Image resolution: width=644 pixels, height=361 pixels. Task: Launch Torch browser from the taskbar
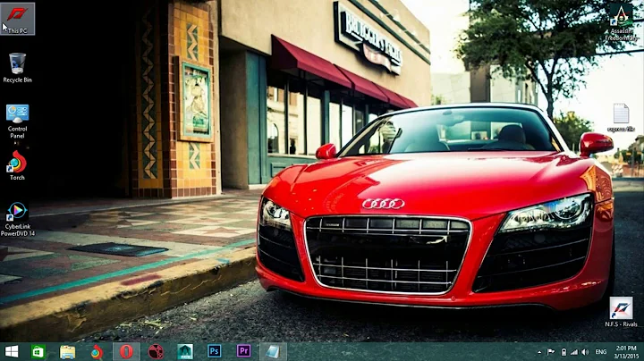coord(97,351)
